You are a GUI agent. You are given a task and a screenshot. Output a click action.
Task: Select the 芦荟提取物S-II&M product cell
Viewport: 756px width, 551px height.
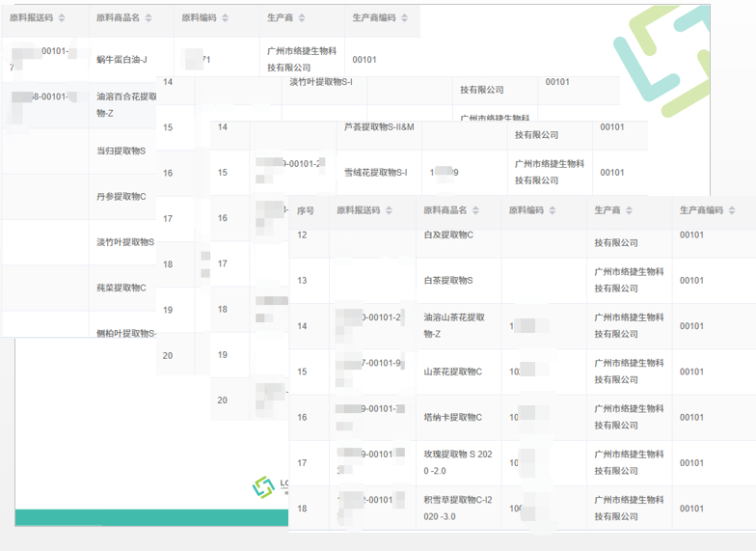[379, 127]
